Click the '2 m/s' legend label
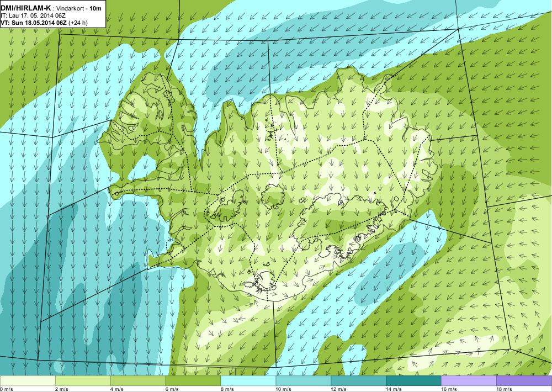This screenshot has width=552, height=392. click(x=62, y=389)
